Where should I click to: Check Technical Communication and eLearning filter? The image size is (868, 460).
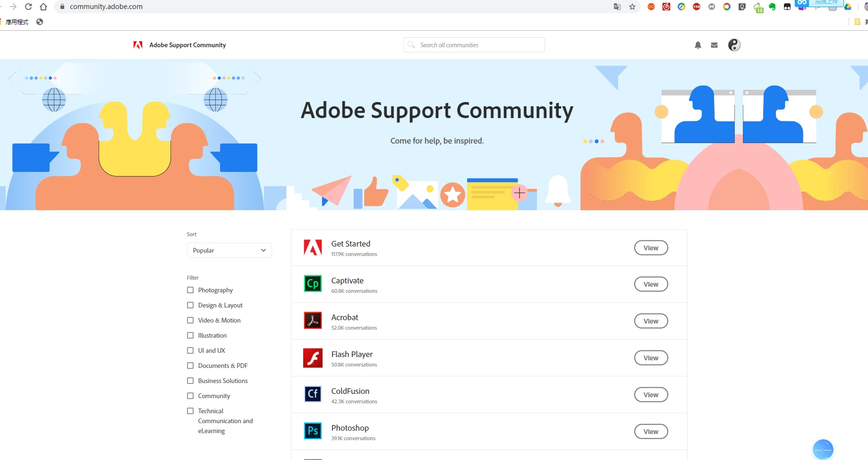[x=190, y=411]
